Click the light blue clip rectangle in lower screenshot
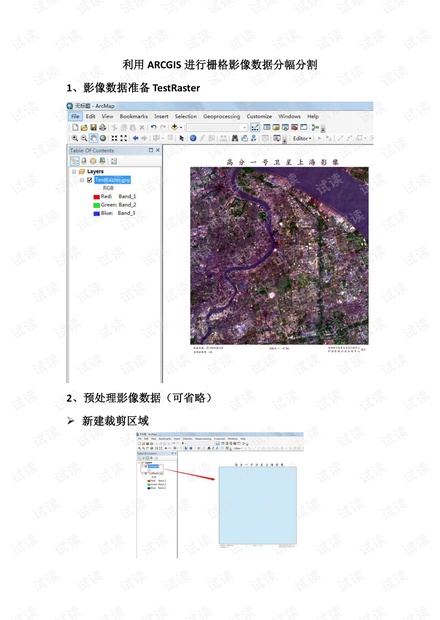The image size is (440, 620). (x=258, y=505)
